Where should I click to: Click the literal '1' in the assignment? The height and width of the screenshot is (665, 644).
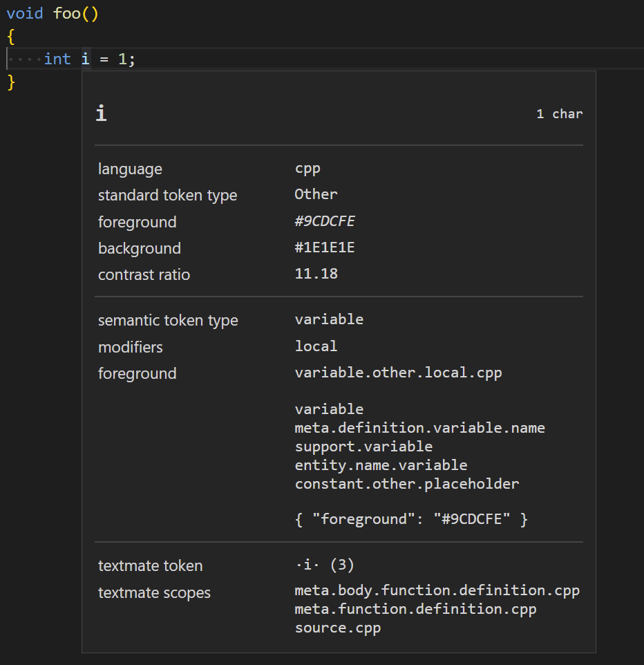point(122,59)
